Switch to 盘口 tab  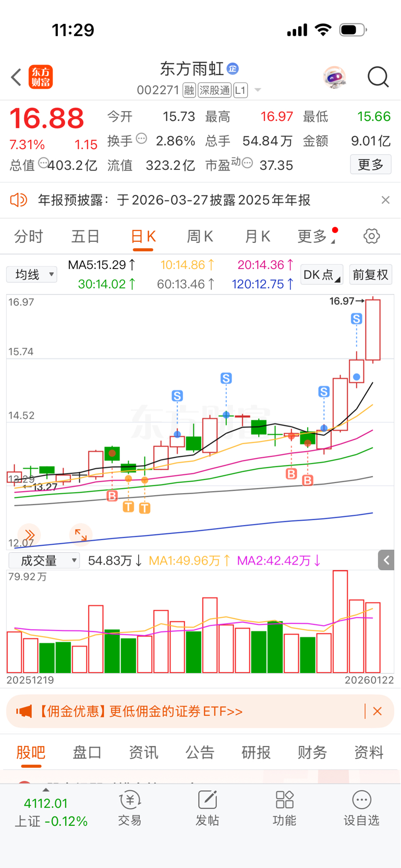(87, 753)
